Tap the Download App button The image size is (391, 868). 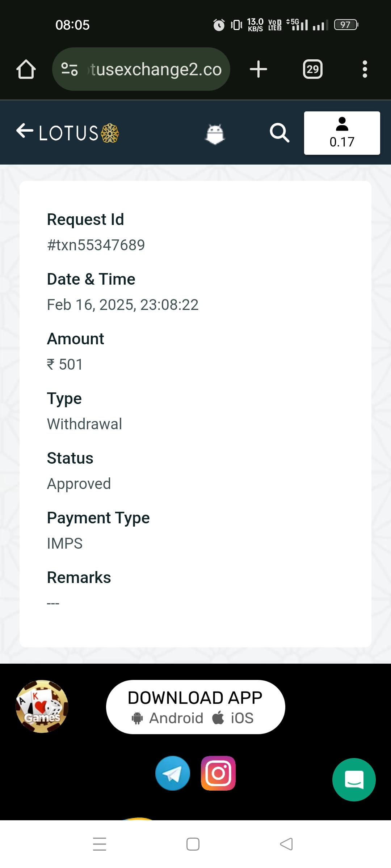(195, 707)
